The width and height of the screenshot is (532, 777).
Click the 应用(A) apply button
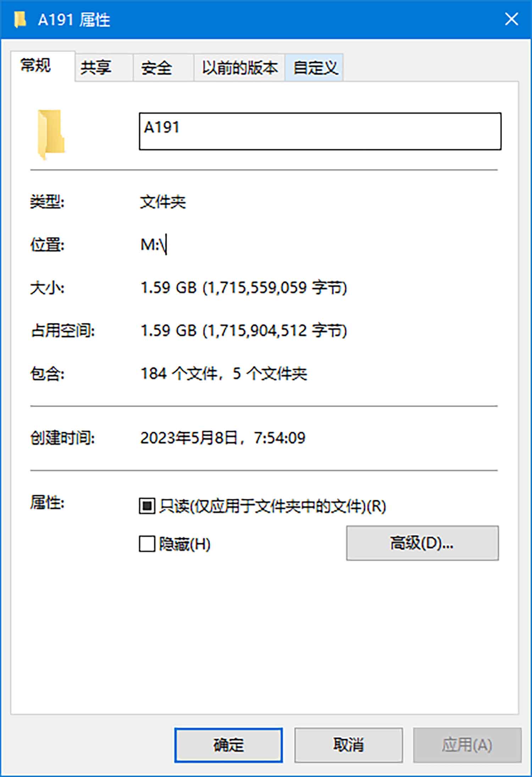coord(467,745)
